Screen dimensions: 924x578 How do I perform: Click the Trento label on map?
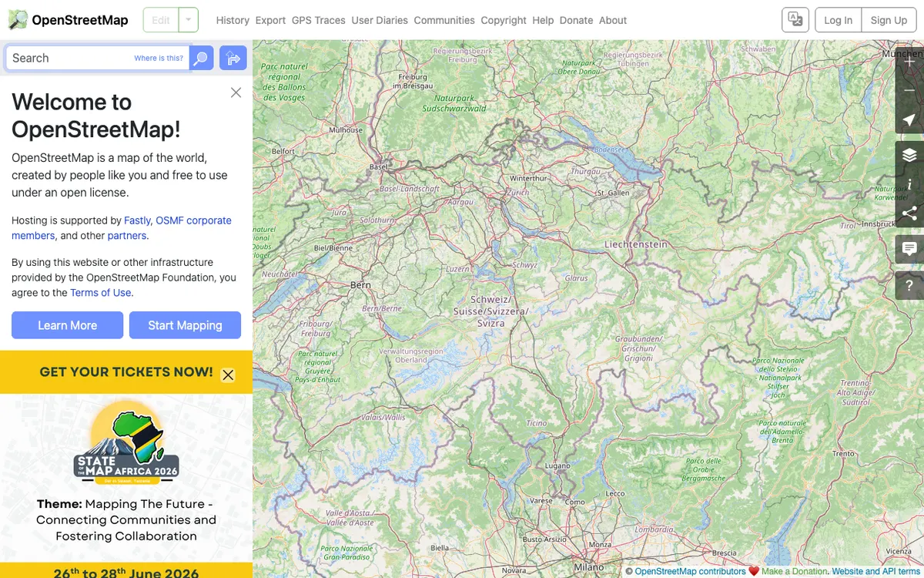[843, 453]
